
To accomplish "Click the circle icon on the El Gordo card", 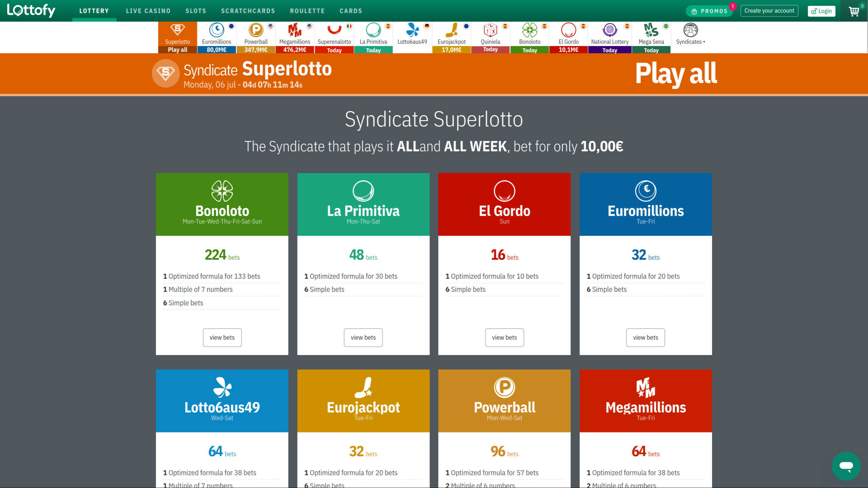I will click(x=505, y=191).
